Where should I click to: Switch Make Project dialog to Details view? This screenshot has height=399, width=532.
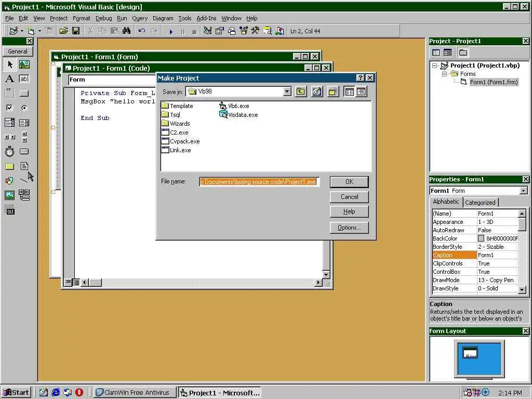pyautogui.click(x=362, y=91)
